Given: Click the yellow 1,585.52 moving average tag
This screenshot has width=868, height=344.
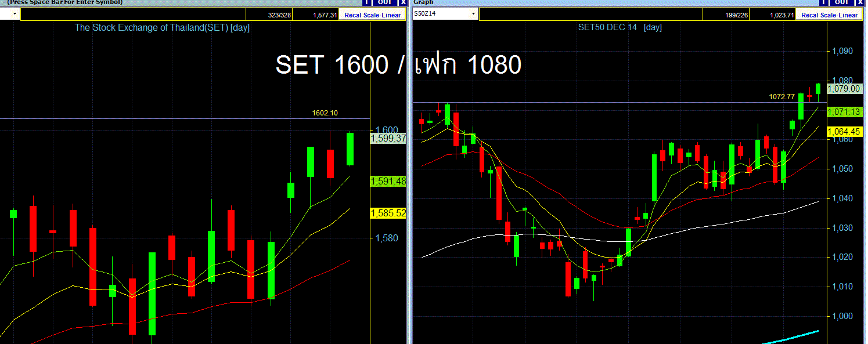Looking at the screenshot, I should pyautogui.click(x=388, y=213).
